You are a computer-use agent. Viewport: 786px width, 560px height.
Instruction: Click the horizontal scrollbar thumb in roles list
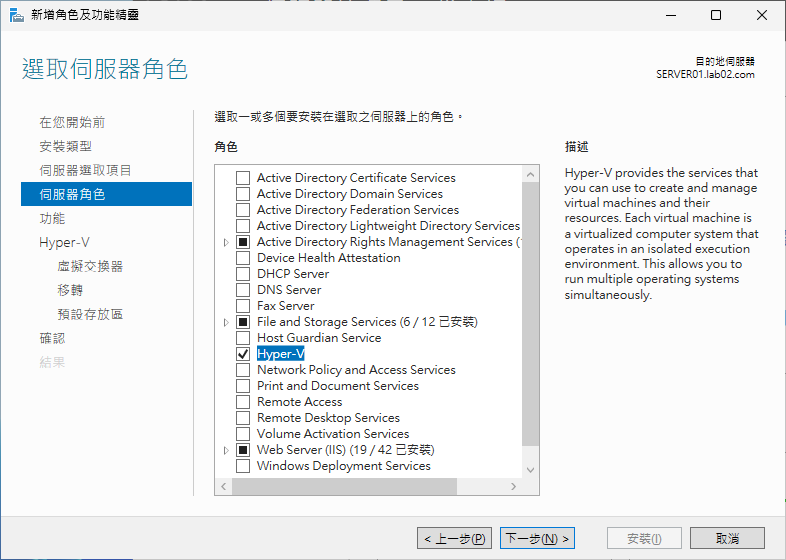(x=344, y=486)
